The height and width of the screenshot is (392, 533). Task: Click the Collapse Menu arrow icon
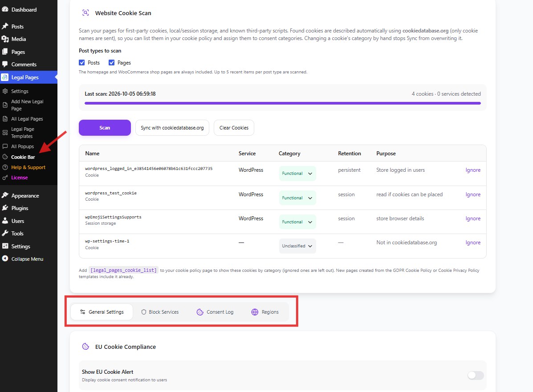[x=5, y=259]
